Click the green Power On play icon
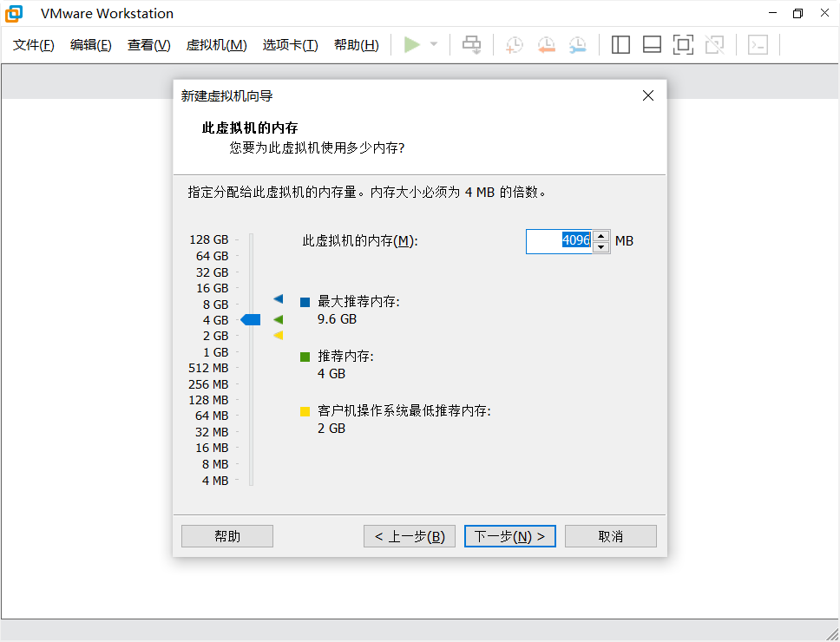The width and height of the screenshot is (840, 642). pos(411,44)
